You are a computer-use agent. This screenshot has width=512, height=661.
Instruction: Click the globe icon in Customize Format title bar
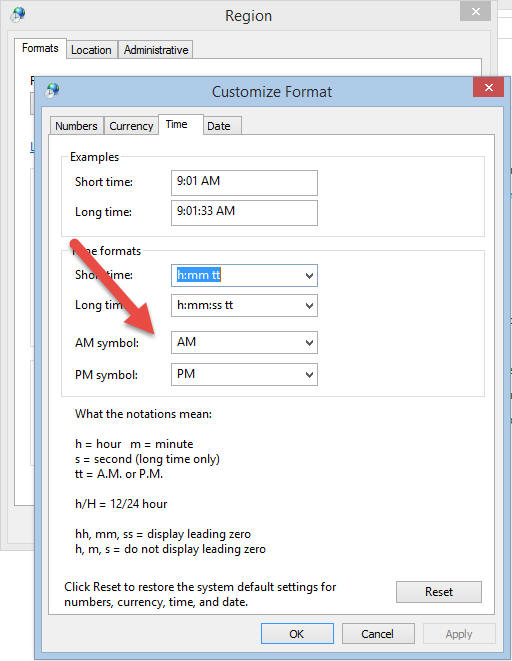point(53,90)
